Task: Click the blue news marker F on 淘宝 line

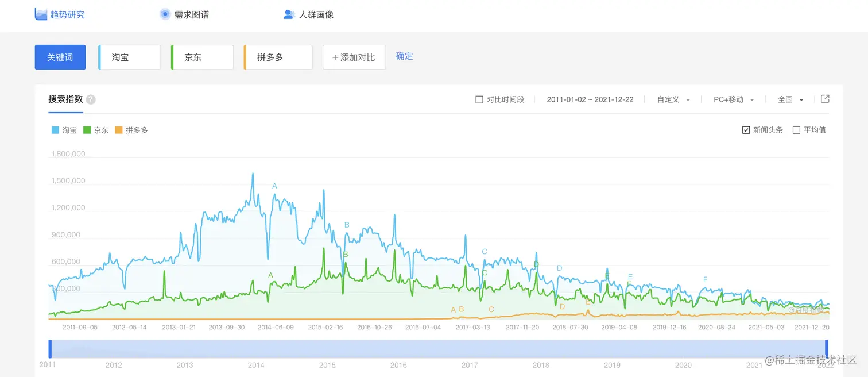Action: pyautogui.click(x=706, y=280)
